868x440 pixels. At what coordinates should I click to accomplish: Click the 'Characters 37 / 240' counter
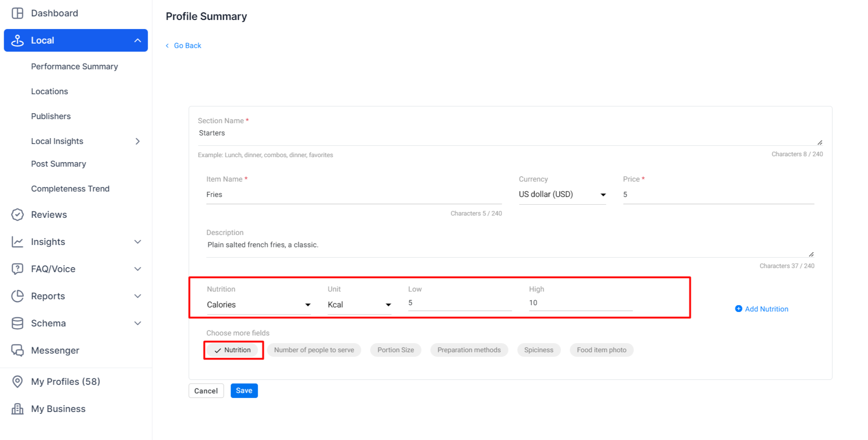787,266
